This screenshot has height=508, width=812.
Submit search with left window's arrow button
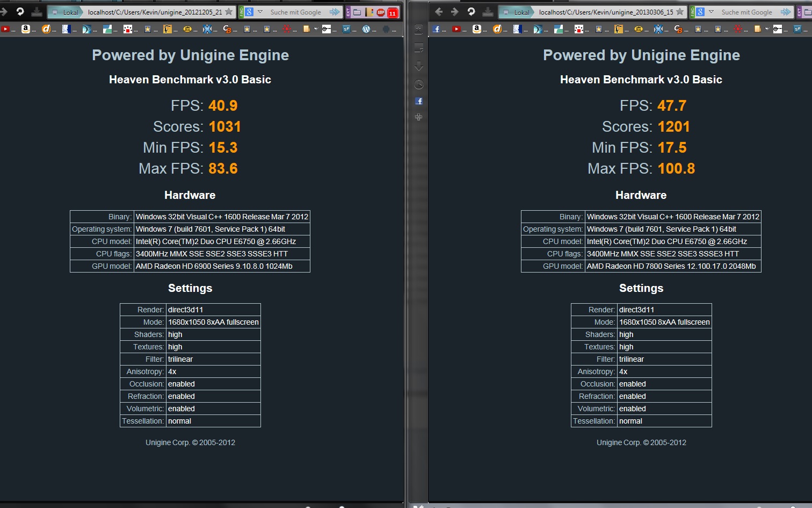(335, 12)
